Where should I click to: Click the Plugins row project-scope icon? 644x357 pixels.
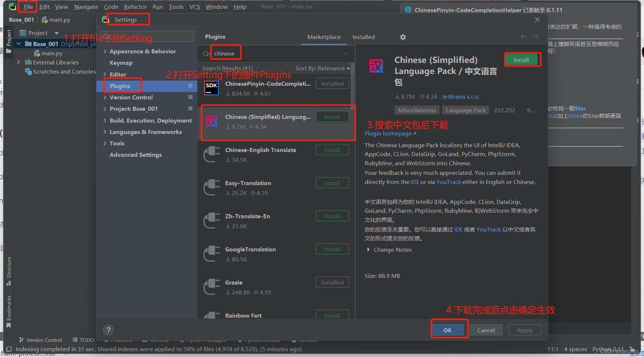point(190,86)
